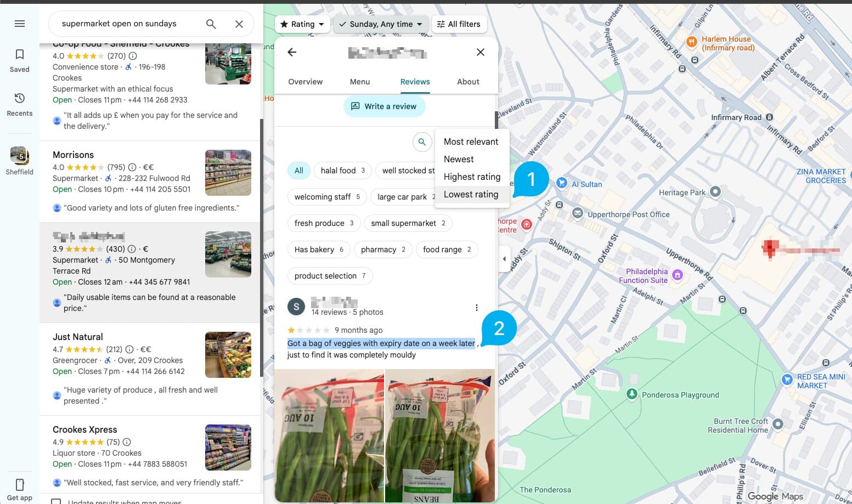852x504 pixels.
Task: Filter reviews by food range chip
Action: [447, 250]
